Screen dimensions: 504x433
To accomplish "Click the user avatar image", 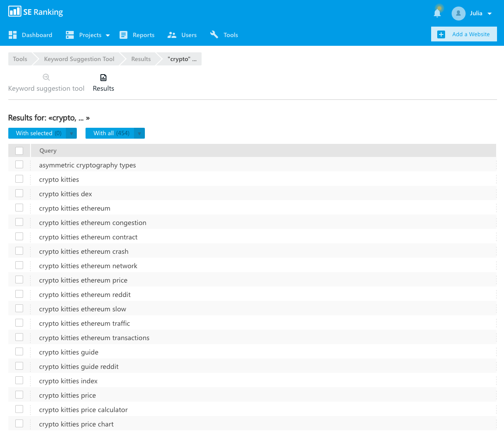I will point(458,14).
